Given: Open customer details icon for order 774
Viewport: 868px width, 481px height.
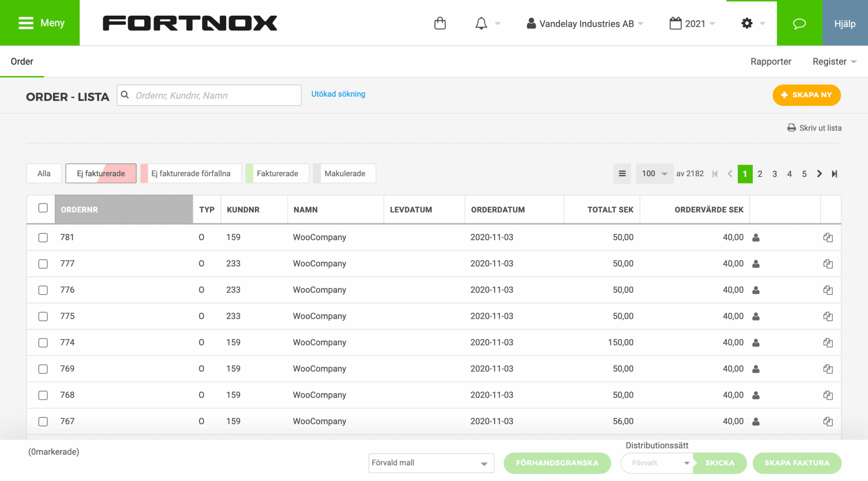Looking at the screenshot, I should [756, 342].
